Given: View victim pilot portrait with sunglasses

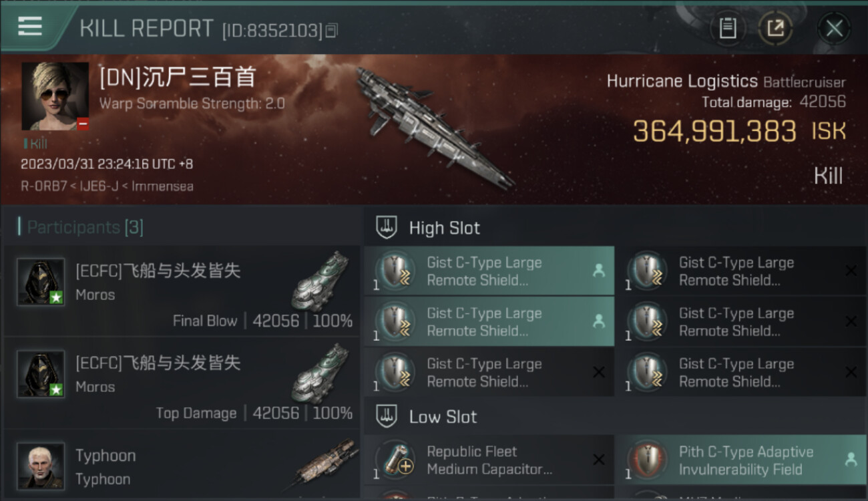Looking at the screenshot, I should (x=55, y=96).
